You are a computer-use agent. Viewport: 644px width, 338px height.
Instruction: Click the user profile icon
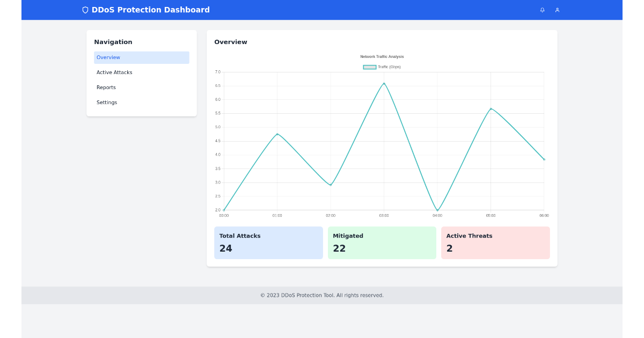point(557,10)
